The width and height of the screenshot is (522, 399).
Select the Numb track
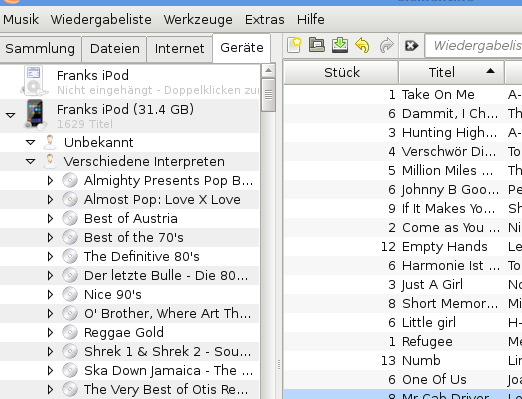pyautogui.click(x=403, y=361)
